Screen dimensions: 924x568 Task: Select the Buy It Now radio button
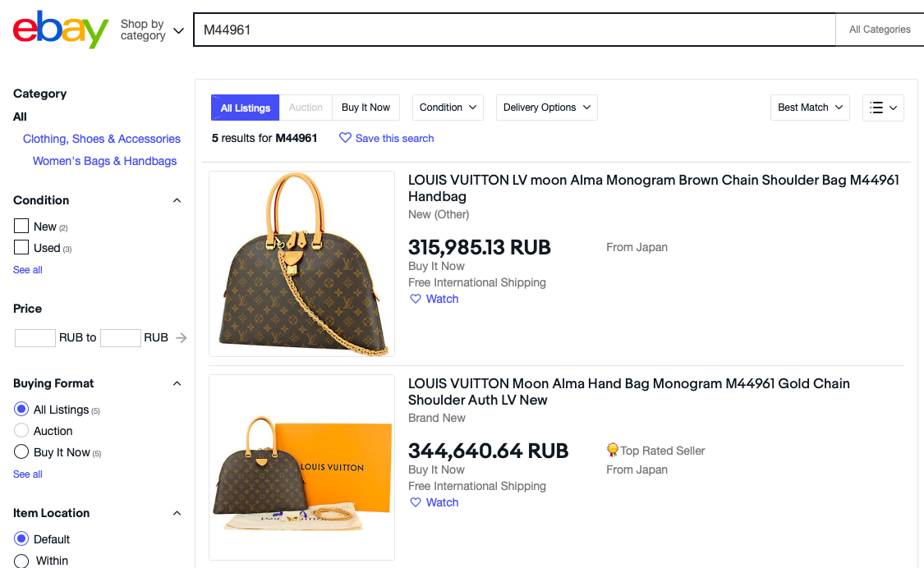pos(21,451)
